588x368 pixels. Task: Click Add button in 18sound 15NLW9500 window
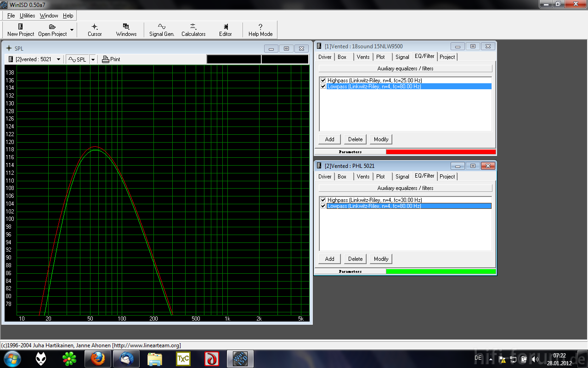(x=329, y=139)
